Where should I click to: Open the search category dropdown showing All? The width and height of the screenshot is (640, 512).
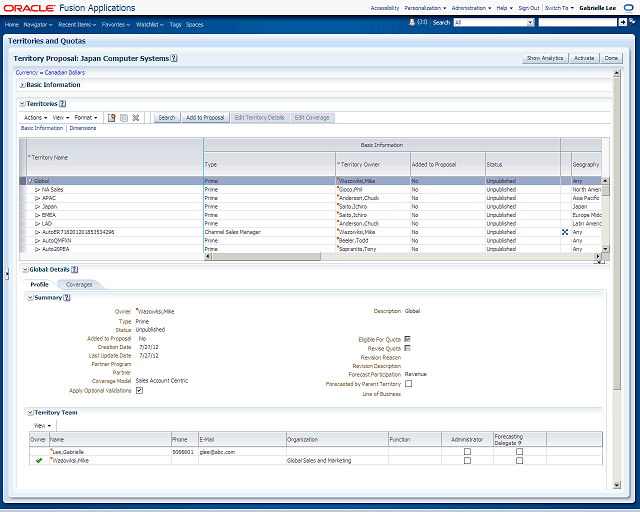[530, 22]
